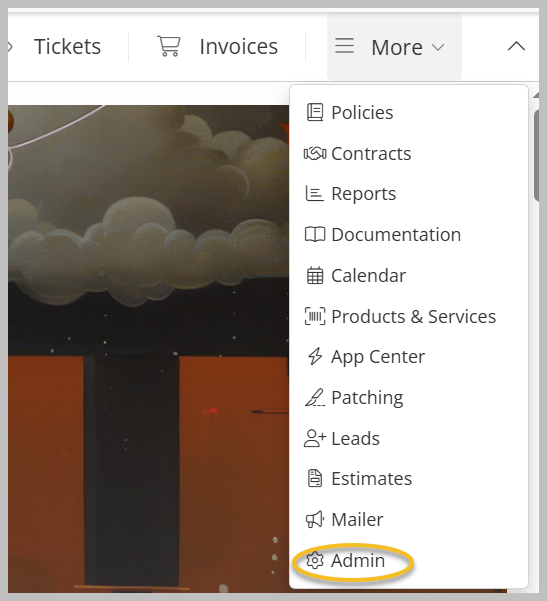This screenshot has width=547, height=601.
Task: Click the chevron next to More
Action: [x=438, y=48]
